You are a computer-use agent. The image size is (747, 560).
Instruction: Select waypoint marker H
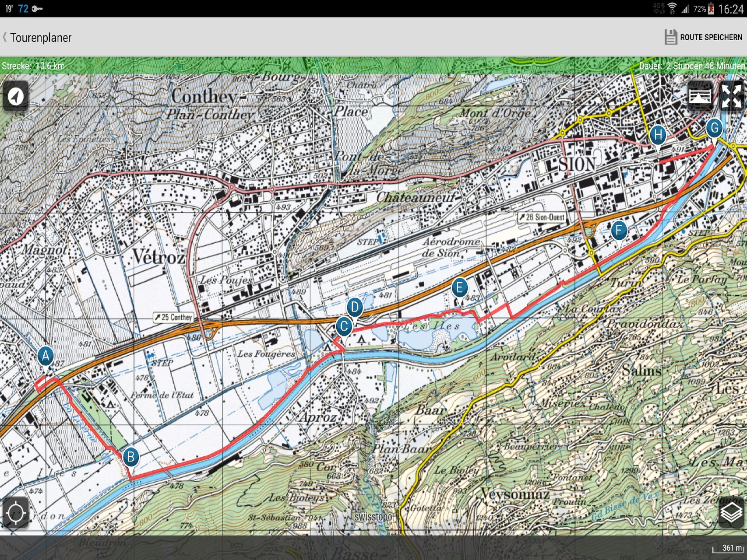click(658, 135)
